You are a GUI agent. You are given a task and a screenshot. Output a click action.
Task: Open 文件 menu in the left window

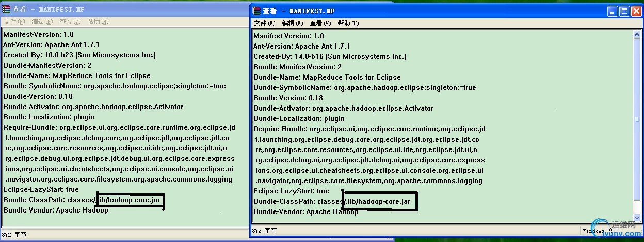pyautogui.click(x=14, y=22)
